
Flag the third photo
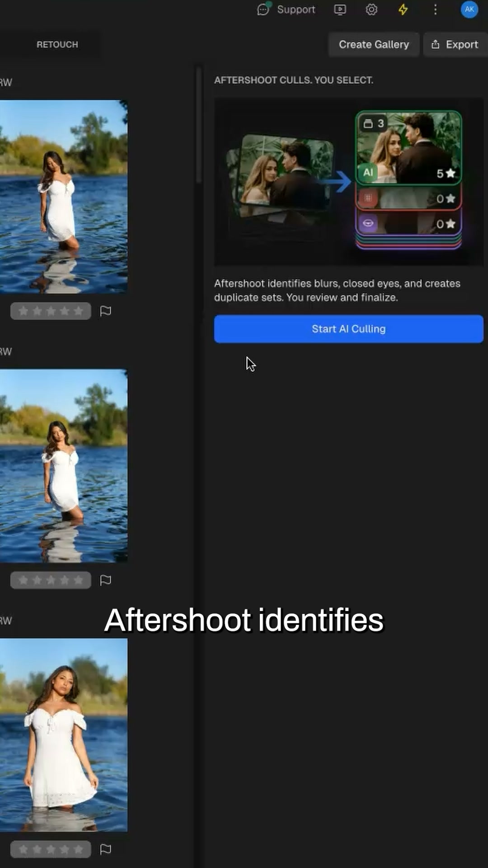pyautogui.click(x=106, y=849)
